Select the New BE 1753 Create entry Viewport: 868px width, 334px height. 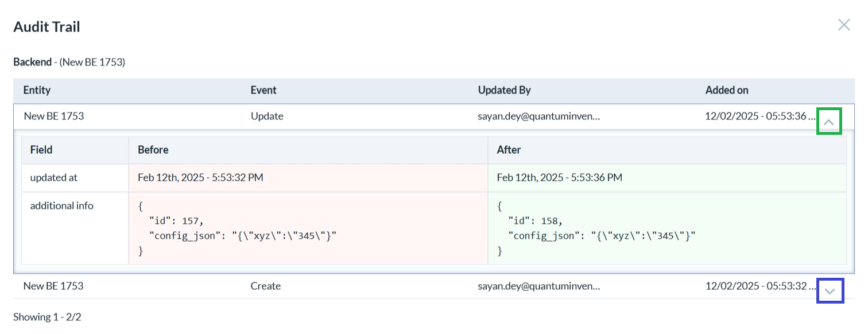click(x=55, y=286)
